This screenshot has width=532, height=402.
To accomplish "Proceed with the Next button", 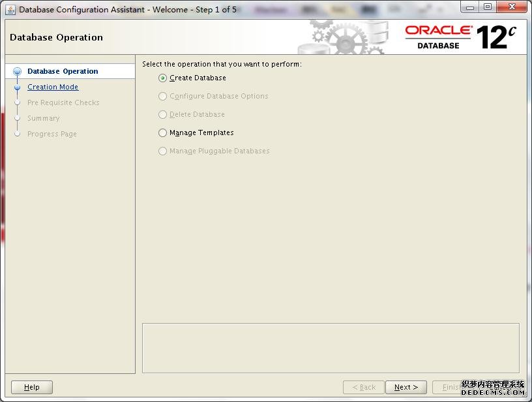I will (406, 387).
